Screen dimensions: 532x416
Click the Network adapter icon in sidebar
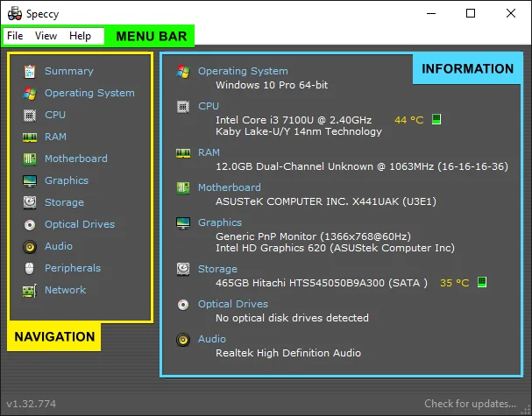(30, 290)
